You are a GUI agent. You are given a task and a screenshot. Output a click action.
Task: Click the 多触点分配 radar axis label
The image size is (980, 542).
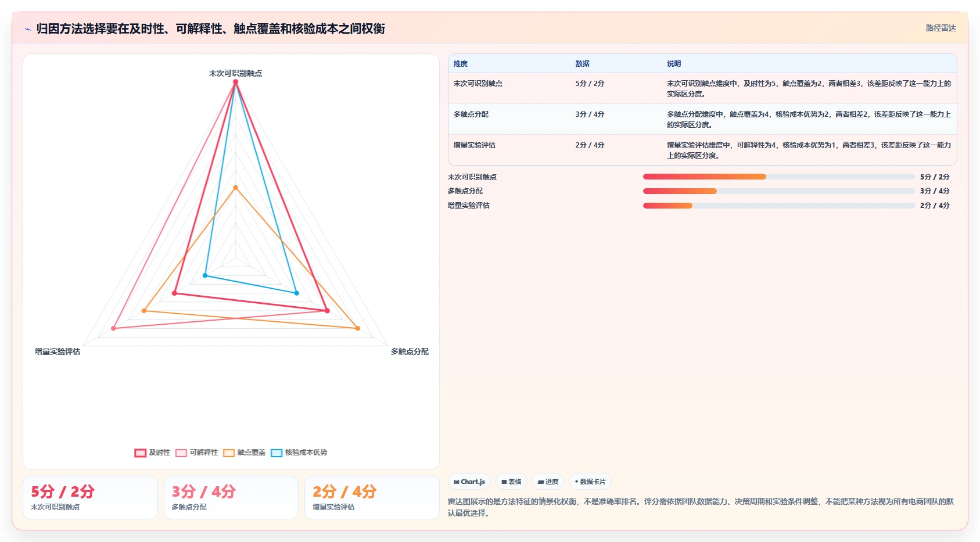(410, 351)
